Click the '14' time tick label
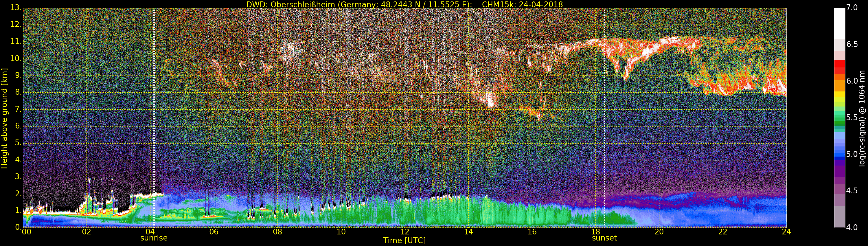Screen dimensions: 868x246 [468, 232]
